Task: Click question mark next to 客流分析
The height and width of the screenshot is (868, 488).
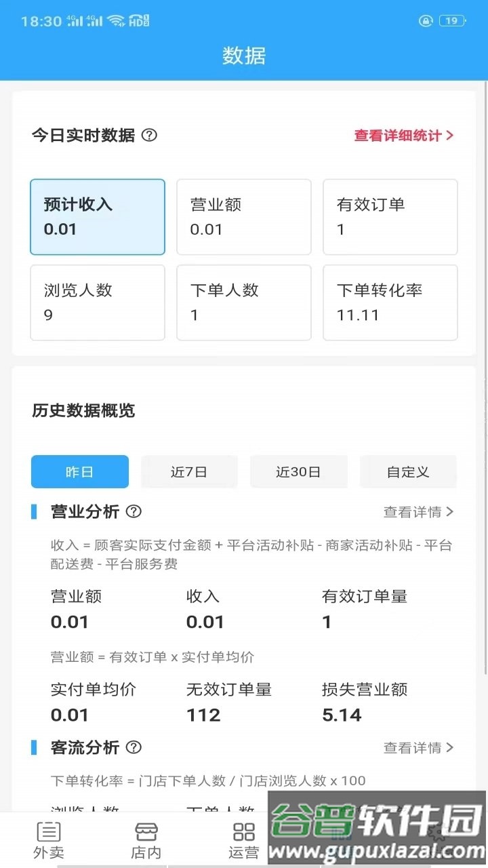Action: (134, 747)
